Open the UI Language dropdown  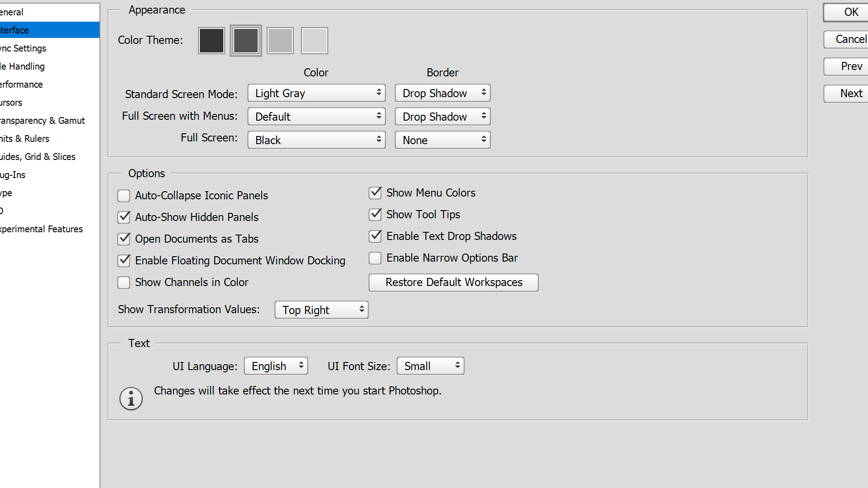click(x=276, y=366)
